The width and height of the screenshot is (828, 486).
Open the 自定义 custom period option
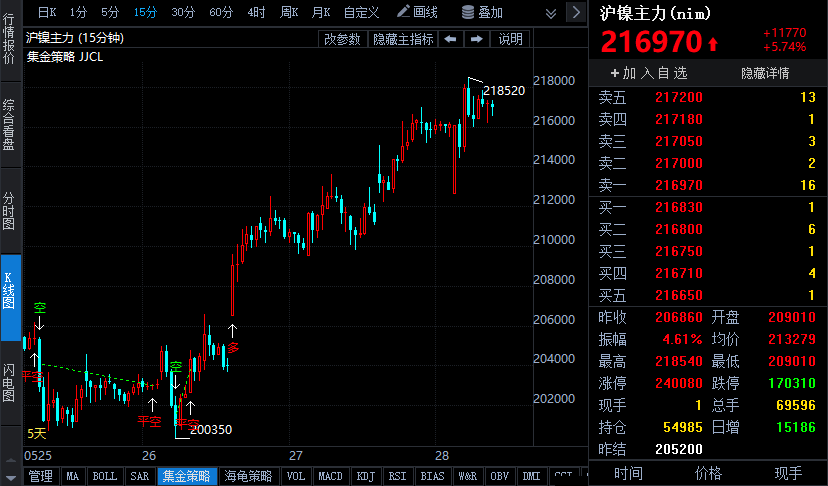(x=361, y=12)
